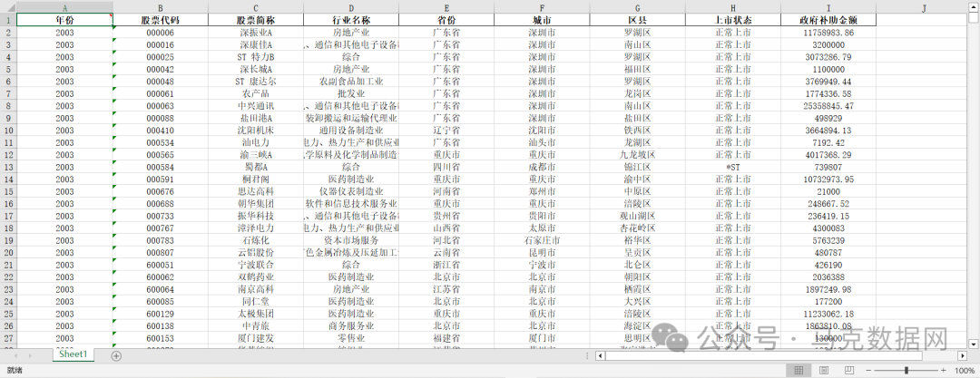Select the cell containing 杏花岭区
Viewport: 980px width, 378px height.
click(x=638, y=228)
